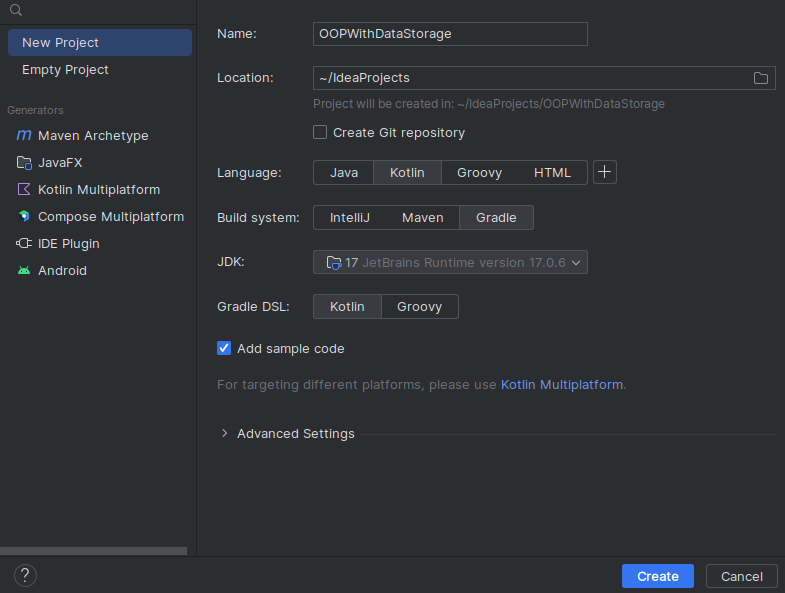The height and width of the screenshot is (593, 785).
Task: Choose the JavaFX generator icon
Action: click(x=24, y=163)
